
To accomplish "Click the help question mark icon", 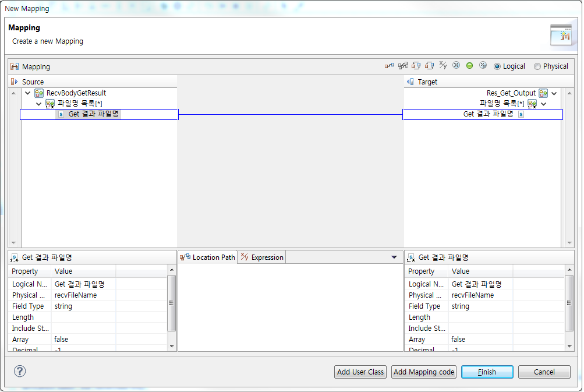I will tap(19, 371).
